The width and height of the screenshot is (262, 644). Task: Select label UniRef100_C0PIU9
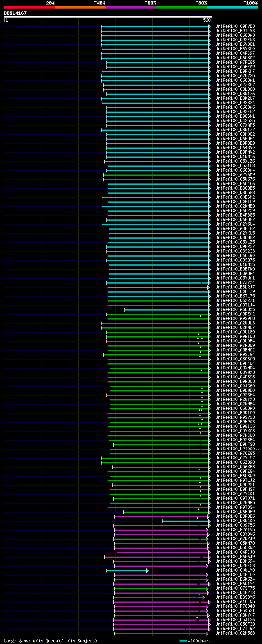click(x=235, y=202)
